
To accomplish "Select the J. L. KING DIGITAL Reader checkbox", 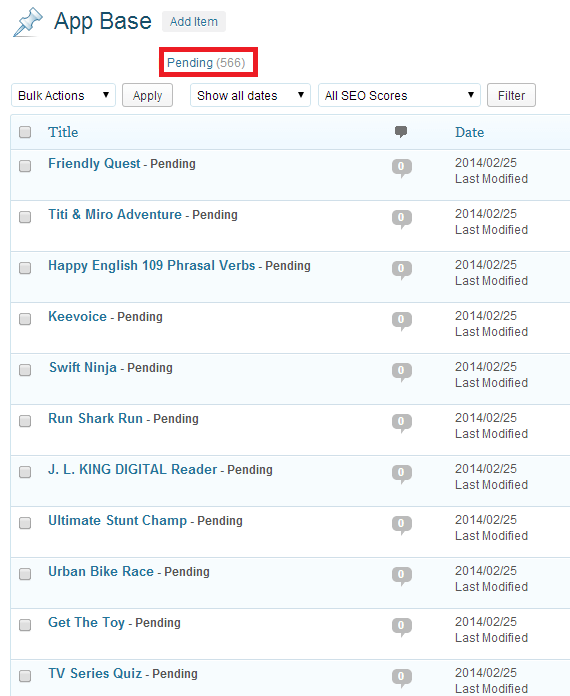I will pyautogui.click(x=25, y=472).
